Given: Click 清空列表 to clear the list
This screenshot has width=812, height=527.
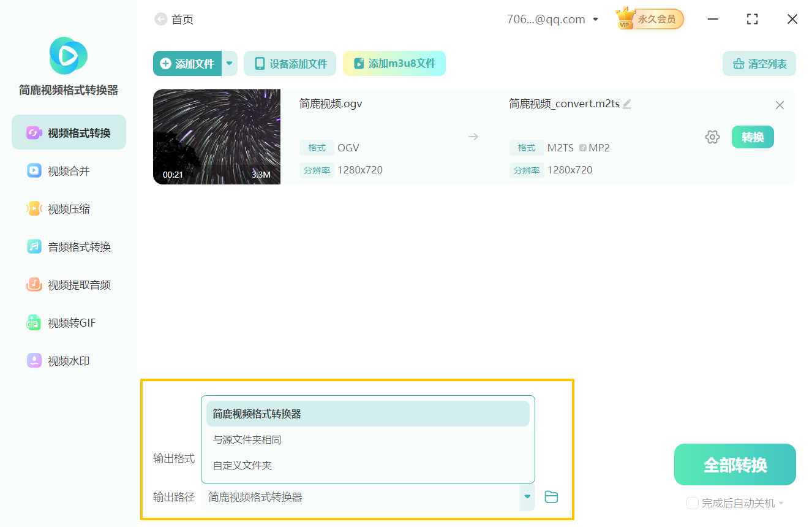Looking at the screenshot, I should pos(759,63).
